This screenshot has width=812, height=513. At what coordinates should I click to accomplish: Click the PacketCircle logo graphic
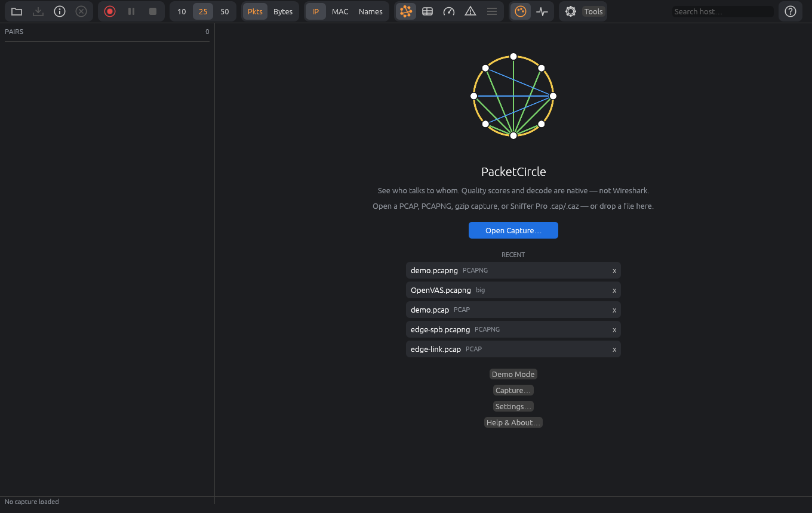click(x=513, y=96)
